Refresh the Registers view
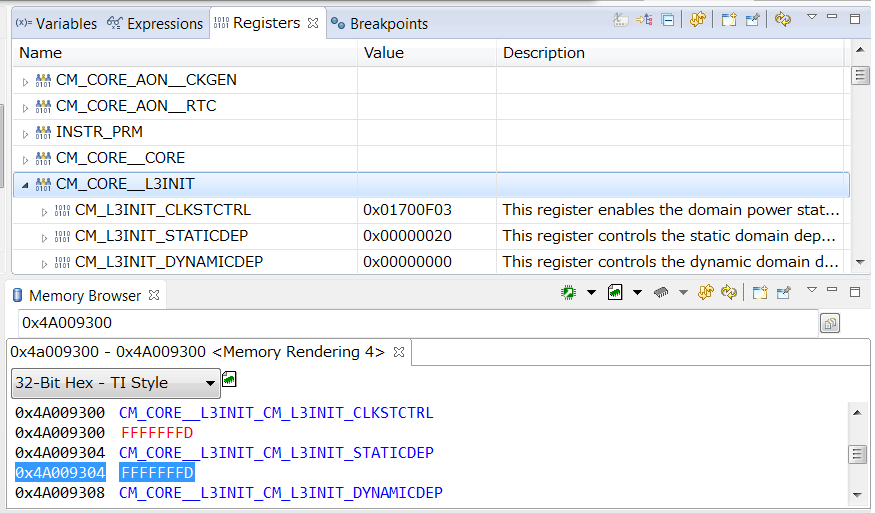 [x=783, y=20]
